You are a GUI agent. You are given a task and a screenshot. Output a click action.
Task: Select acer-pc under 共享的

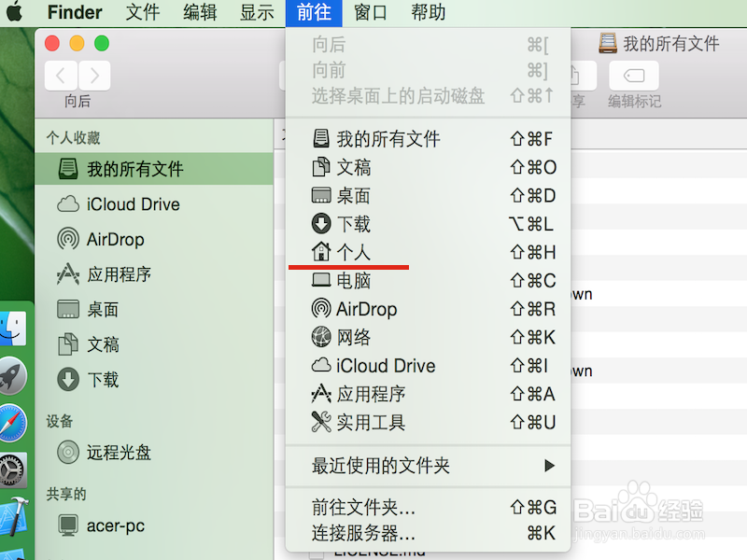pos(154,525)
